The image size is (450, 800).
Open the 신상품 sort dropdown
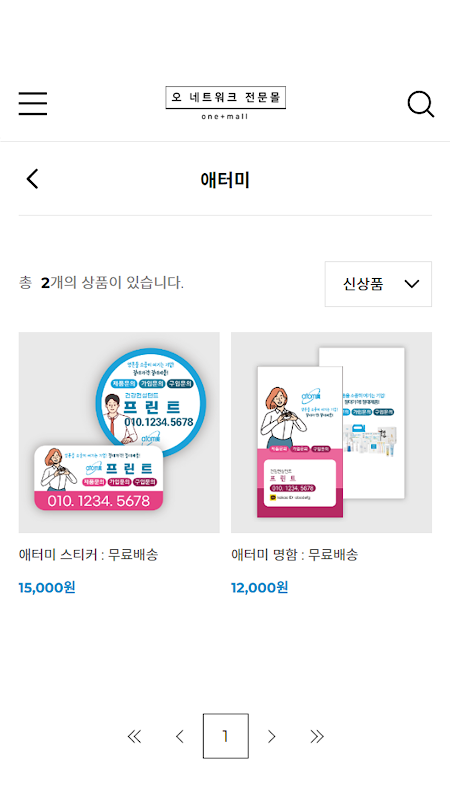click(378, 284)
